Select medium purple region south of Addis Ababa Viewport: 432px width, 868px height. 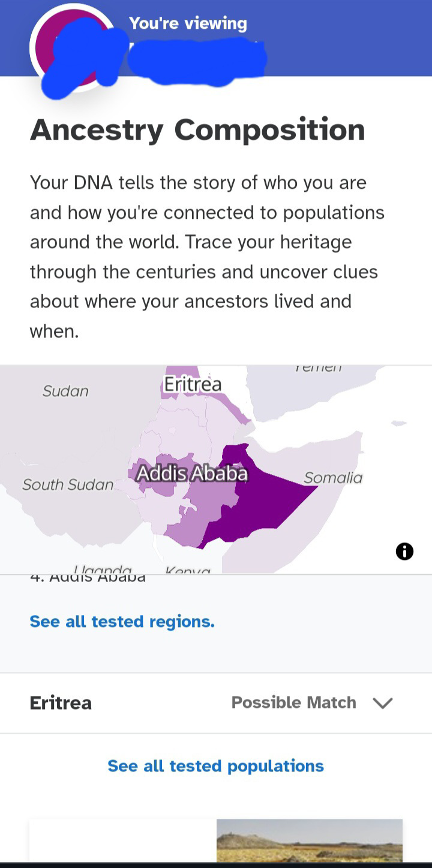click(x=192, y=516)
